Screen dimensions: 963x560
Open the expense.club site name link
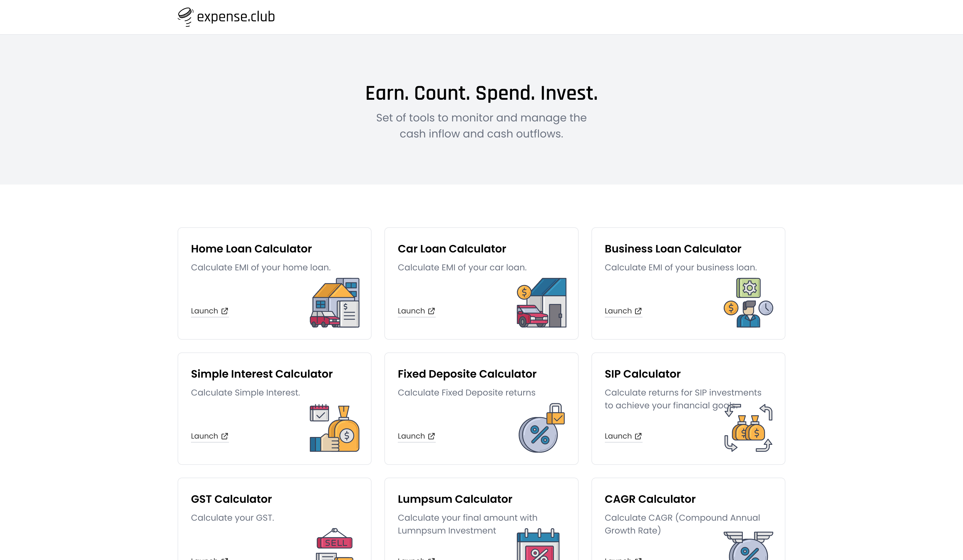coord(236,17)
